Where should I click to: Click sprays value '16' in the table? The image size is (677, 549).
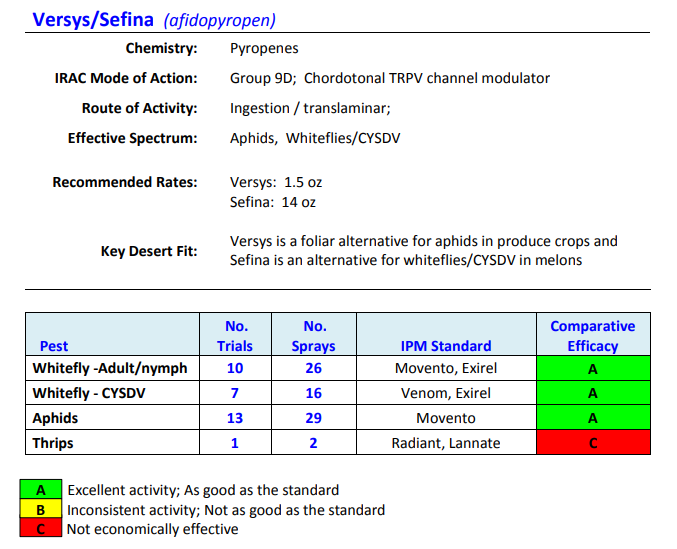click(x=313, y=393)
